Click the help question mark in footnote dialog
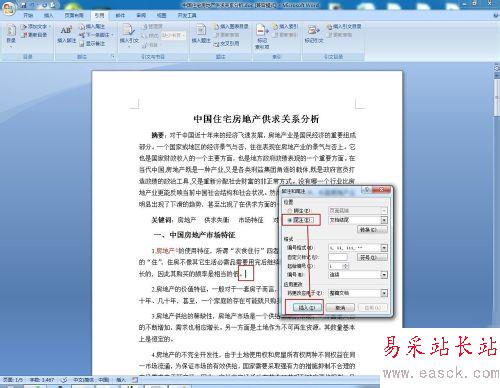 pos(367,190)
